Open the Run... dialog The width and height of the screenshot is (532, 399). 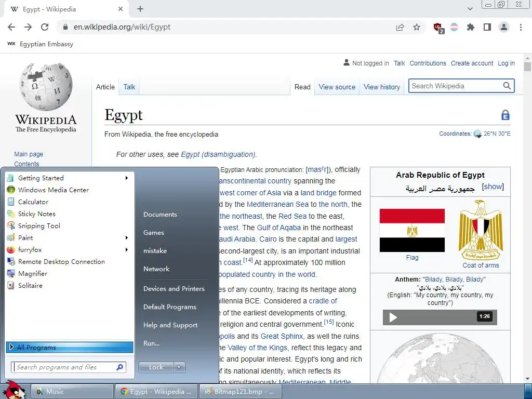pos(151,343)
